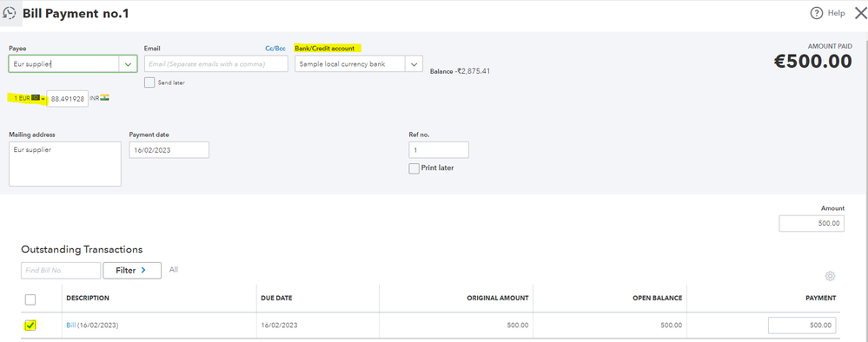
Task: Click the DESCRIPTION column header
Action: [88, 299]
